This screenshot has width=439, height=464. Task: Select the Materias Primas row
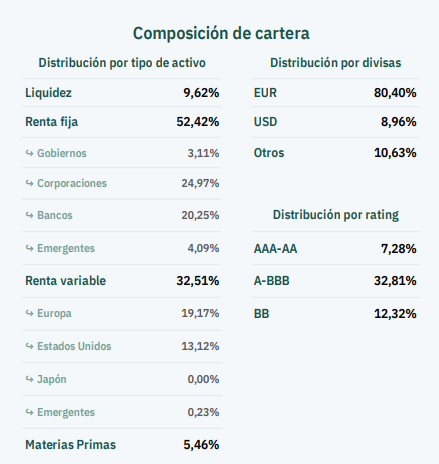click(122, 445)
